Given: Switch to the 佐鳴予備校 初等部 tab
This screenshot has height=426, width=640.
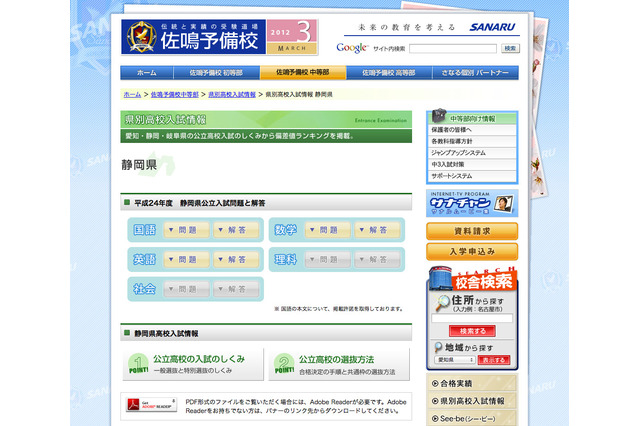Looking at the screenshot, I should click(x=209, y=73).
